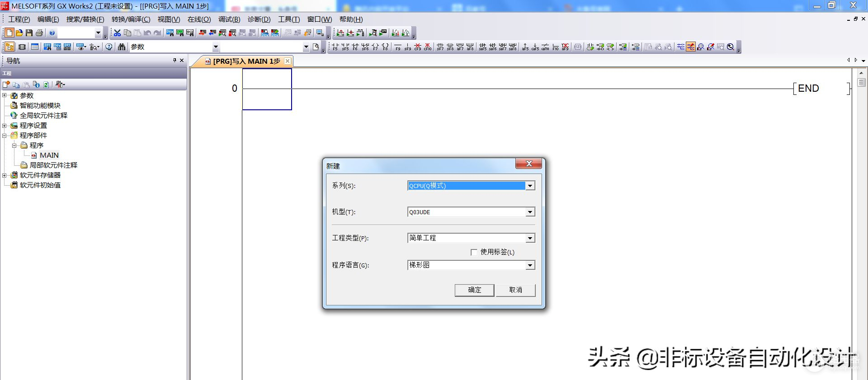The image size is (868, 380).
Task: Select 局部软元件注释 in navigation tree
Action: pos(53,165)
